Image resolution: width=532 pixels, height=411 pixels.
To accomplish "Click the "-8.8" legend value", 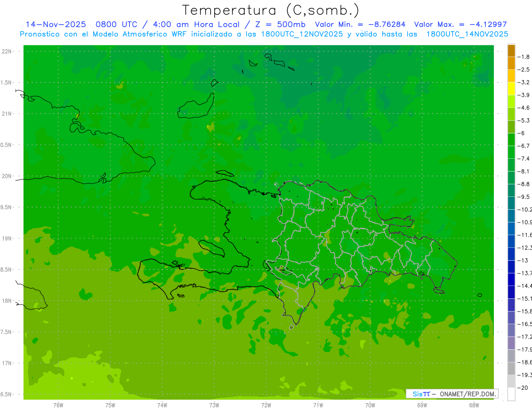I will pos(524,184).
